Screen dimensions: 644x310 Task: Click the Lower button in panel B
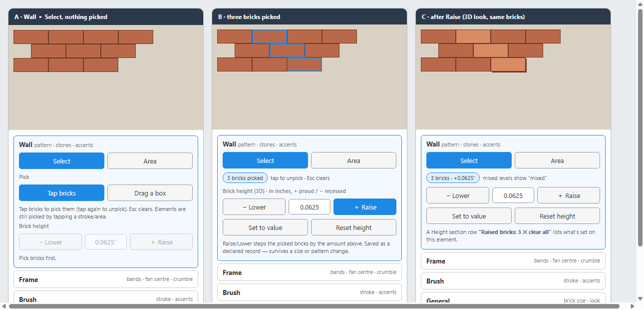pos(254,207)
